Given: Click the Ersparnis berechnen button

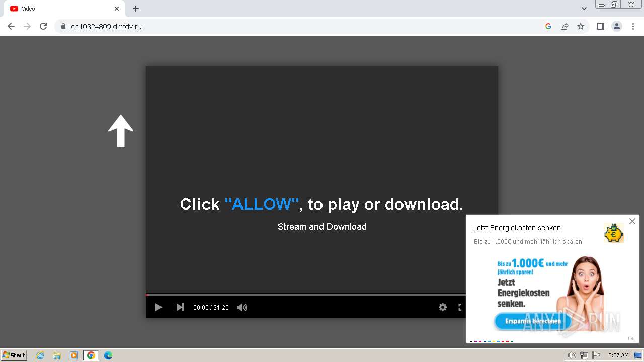Looking at the screenshot, I should [x=533, y=321].
